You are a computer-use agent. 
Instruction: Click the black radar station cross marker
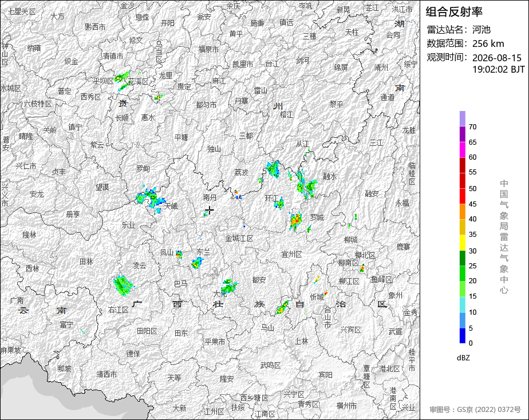point(210,211)
